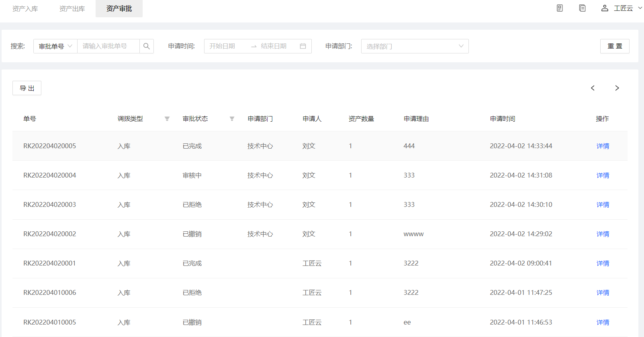The height and width of the screenshot is (337, 644).
Task: Open 详情 for RK202204020004
Action: pyautogui.click(x=603, y=176)
